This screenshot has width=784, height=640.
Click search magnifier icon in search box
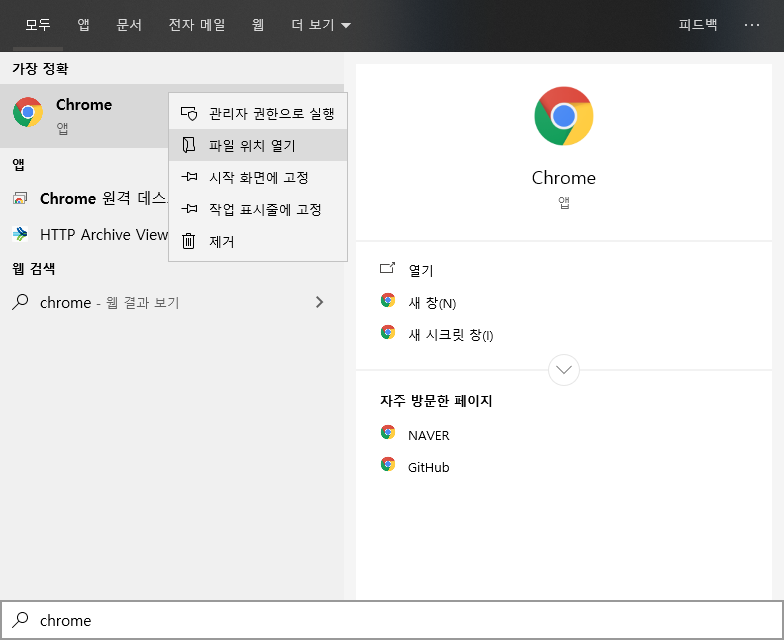20,620
